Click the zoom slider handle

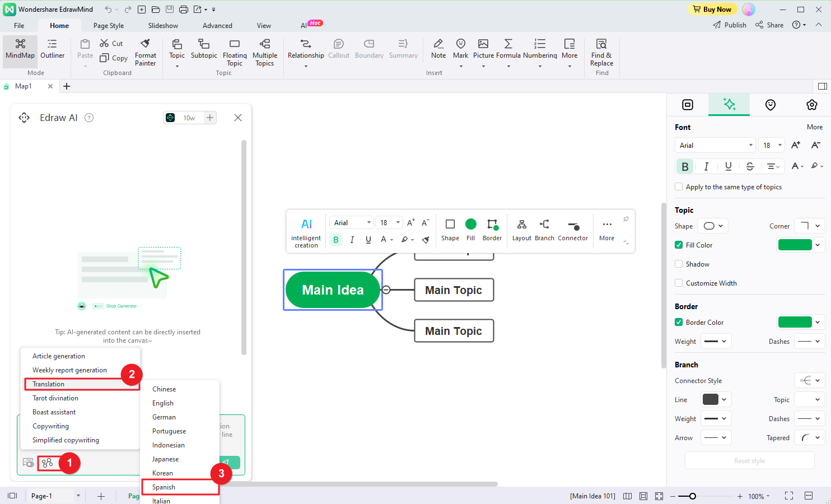[693, 496]
